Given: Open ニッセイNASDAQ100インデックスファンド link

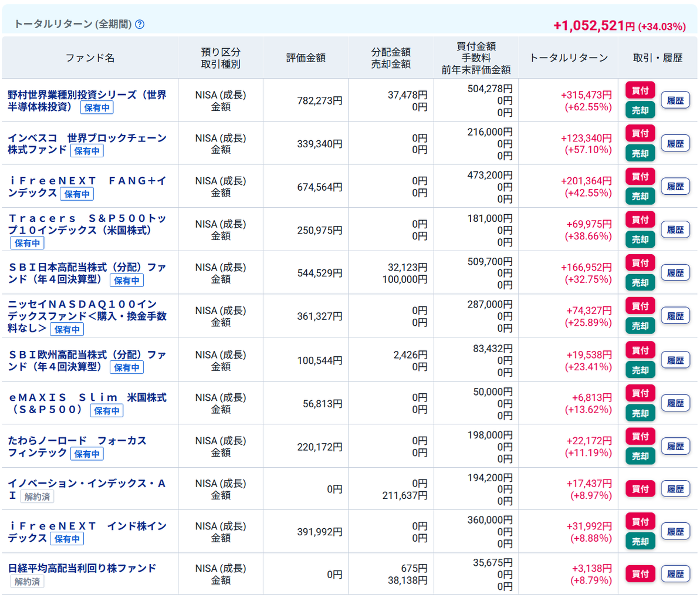Looking at the screenshot, I should 87,316.
